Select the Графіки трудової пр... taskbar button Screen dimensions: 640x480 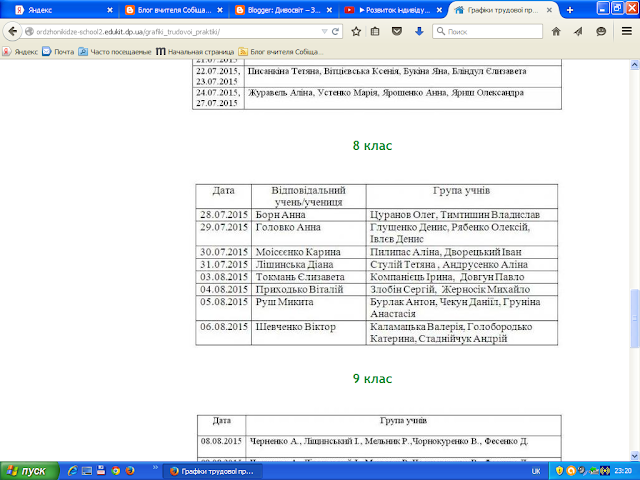[213, 471]
